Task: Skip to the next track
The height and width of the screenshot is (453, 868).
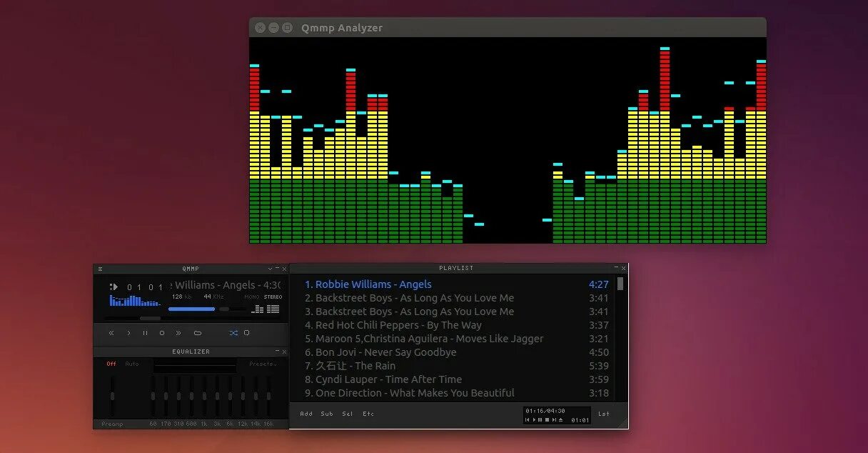Action: click(178, 333)
